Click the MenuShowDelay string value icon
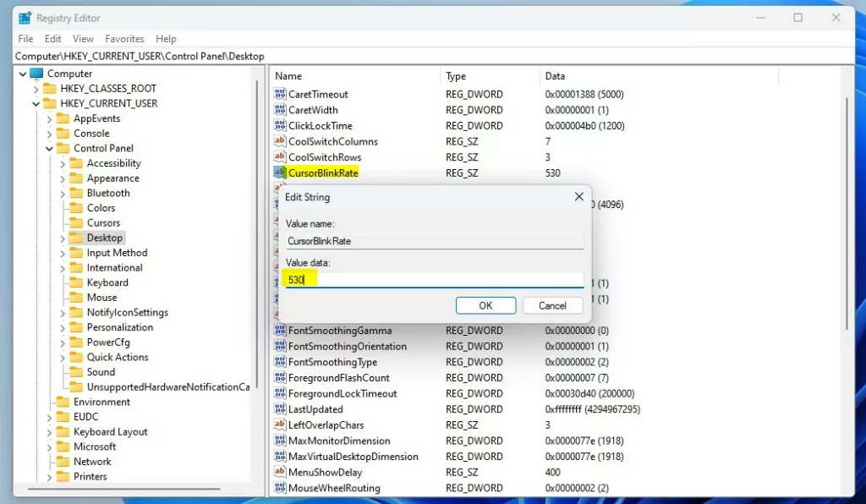Screen dimensions: 866x504 [x=280, y=472]
